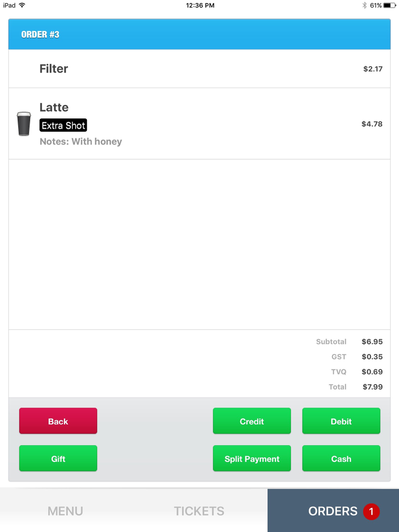Go to the Orders tab

[333, 511]
